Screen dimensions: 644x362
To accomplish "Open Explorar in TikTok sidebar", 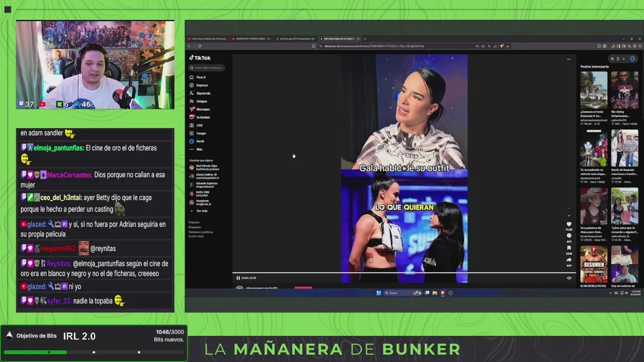I will (x=199, y=85).
